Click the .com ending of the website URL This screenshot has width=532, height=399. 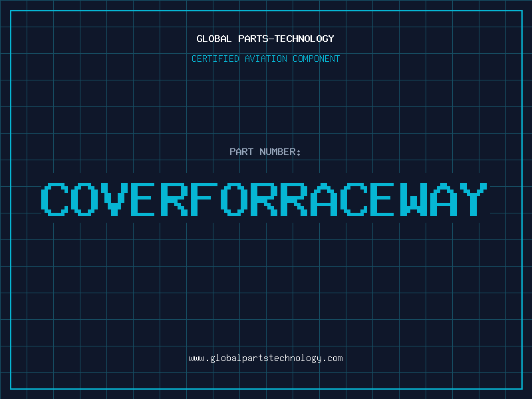pyautogui.click(x=332, y=358)
